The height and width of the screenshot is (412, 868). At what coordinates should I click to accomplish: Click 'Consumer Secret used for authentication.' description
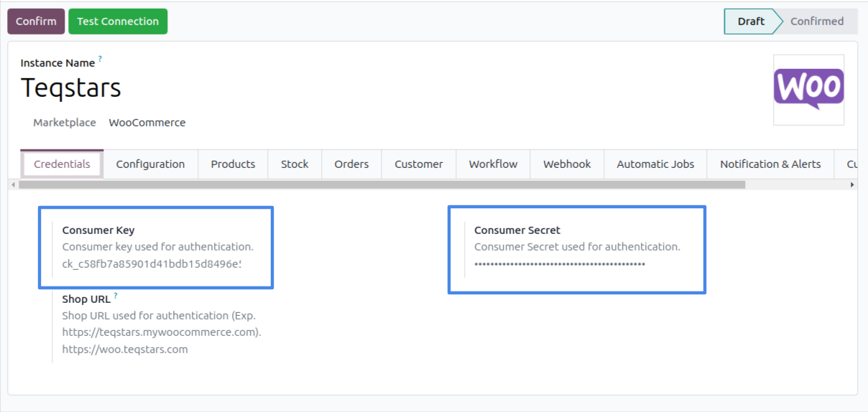tap(577, 247)
